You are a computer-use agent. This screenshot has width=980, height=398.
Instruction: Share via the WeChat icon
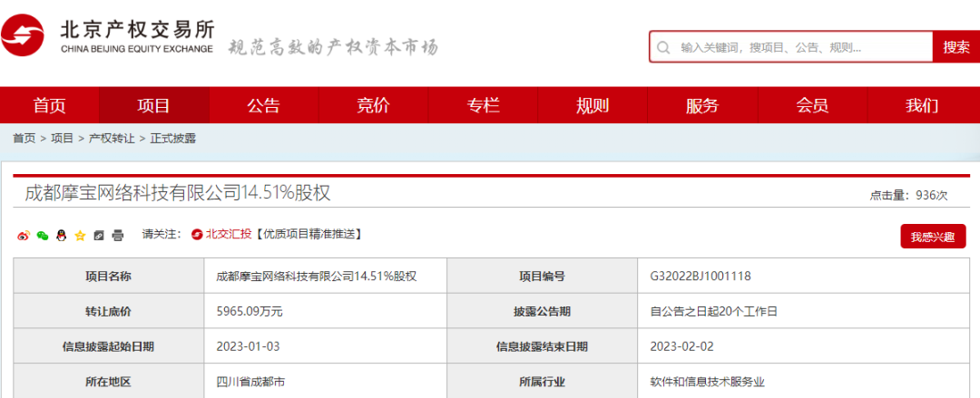pyautogui.click(x=43, y=236)
